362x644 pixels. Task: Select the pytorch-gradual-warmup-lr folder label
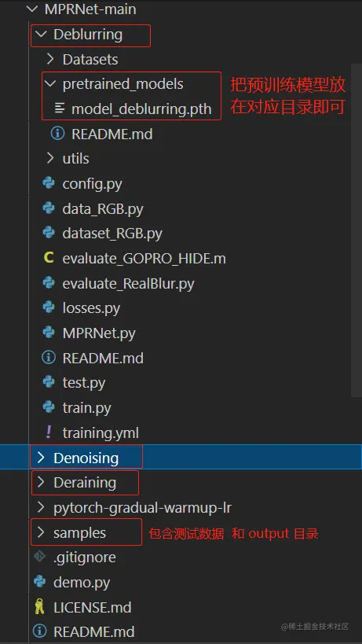click(x=142, y=509)
